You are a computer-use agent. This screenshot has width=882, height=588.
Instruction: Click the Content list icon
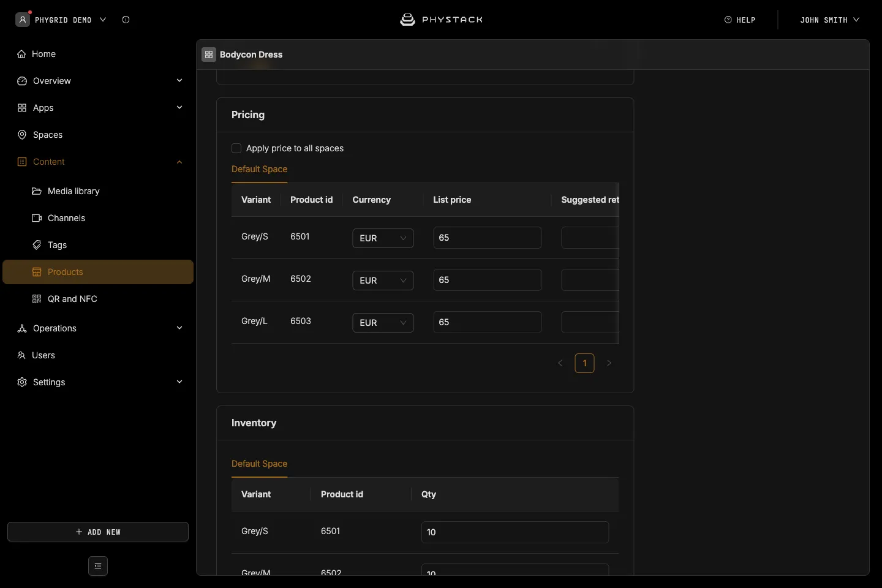pyautogui.click(x=22, y=162)
